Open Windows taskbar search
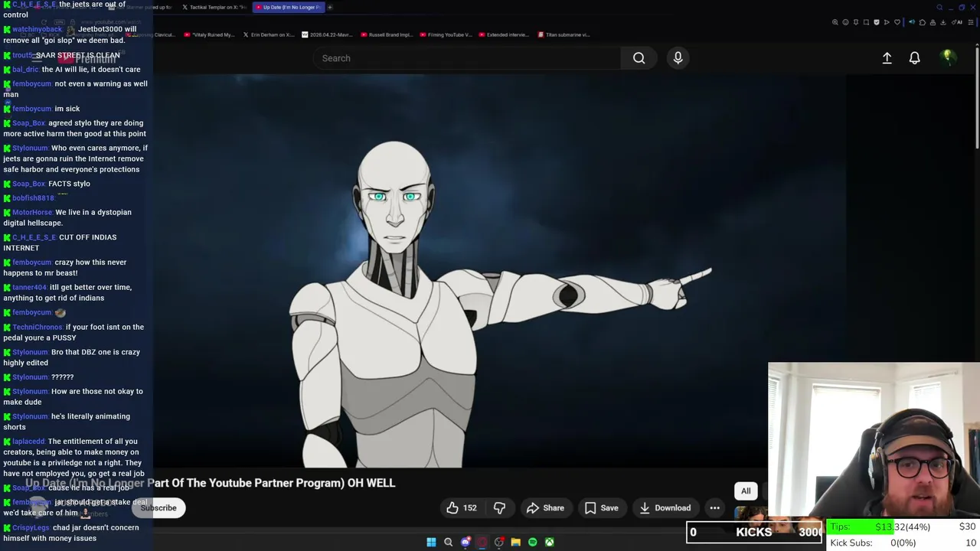The width and height of the screenshot is (980, 551). pyautogui.click(x=448, y=542)
